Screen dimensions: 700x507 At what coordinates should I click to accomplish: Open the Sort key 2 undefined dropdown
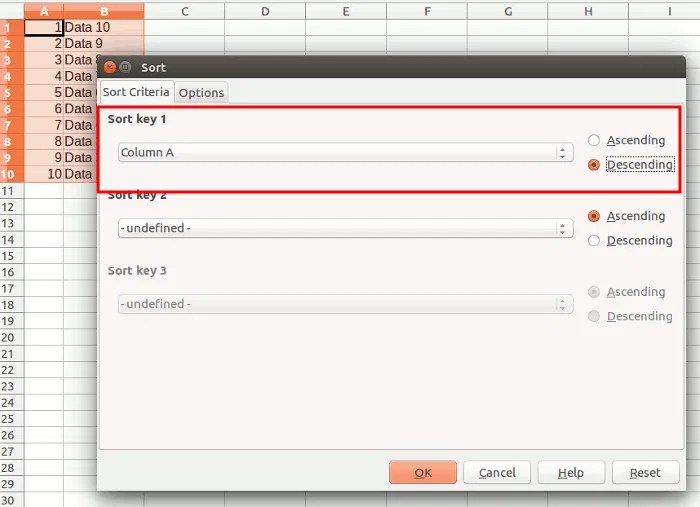tap(346, 229)
